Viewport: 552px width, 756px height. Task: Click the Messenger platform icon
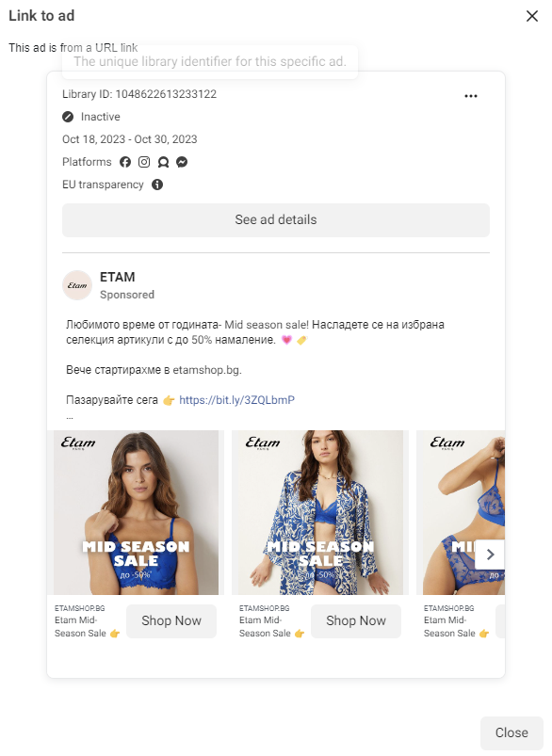(182, 162)
